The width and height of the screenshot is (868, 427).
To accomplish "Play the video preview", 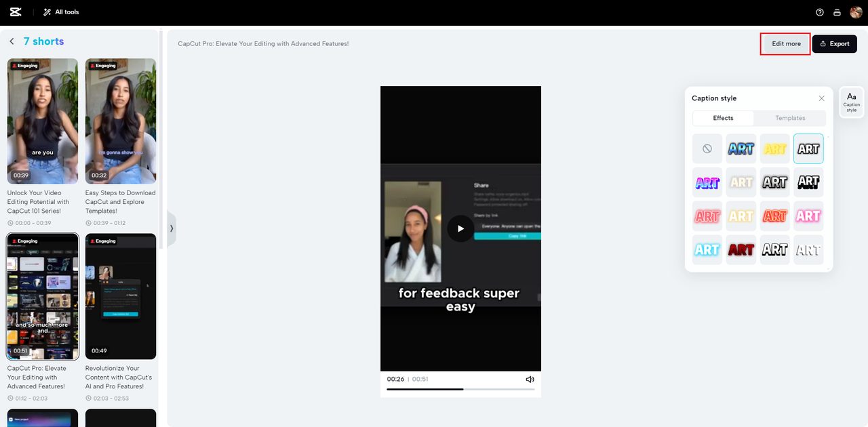I will (460, 228).
